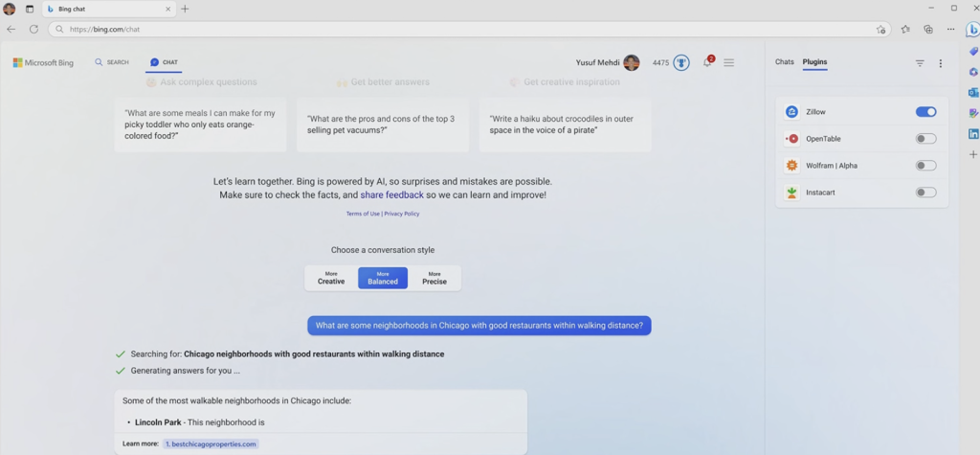Click the Yusuf Mehdi account name

point(597,62)
